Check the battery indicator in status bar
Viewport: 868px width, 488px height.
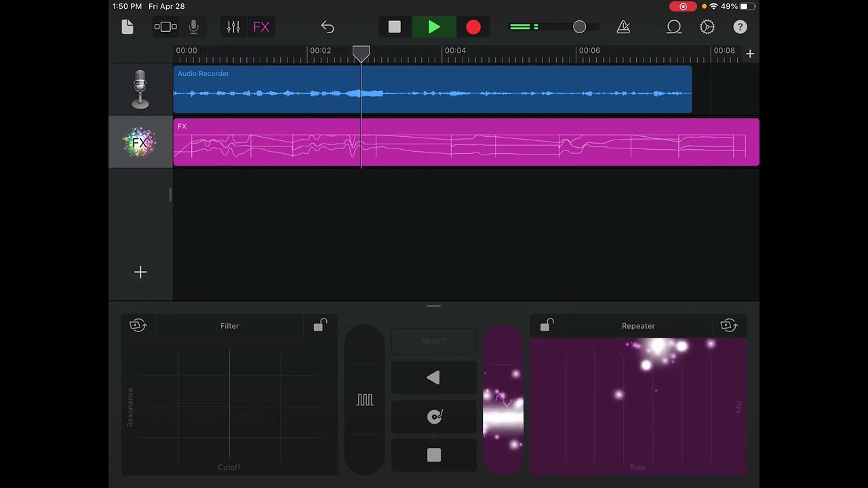(747, 6)
